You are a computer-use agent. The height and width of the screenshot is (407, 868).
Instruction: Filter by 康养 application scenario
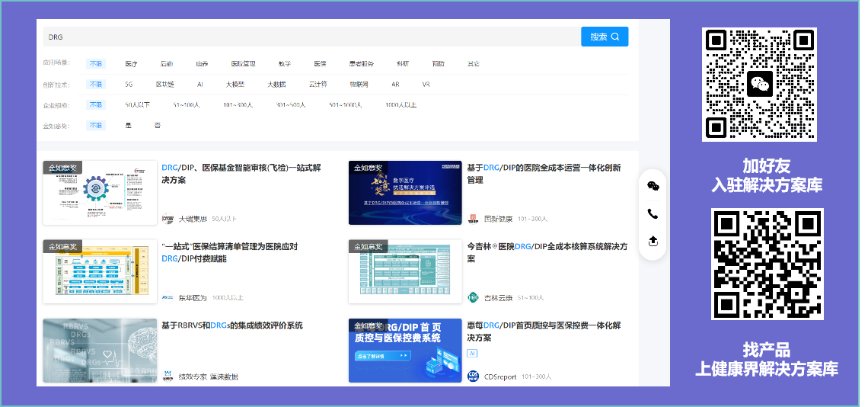[202, 64]
